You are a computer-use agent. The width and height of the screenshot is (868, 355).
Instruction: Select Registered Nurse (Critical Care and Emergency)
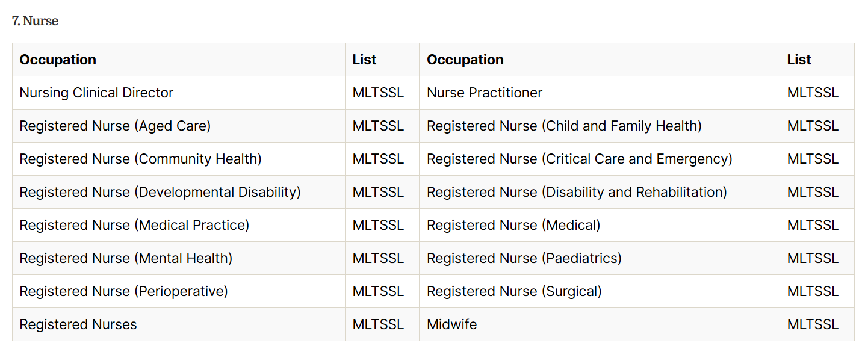point(579,159)
